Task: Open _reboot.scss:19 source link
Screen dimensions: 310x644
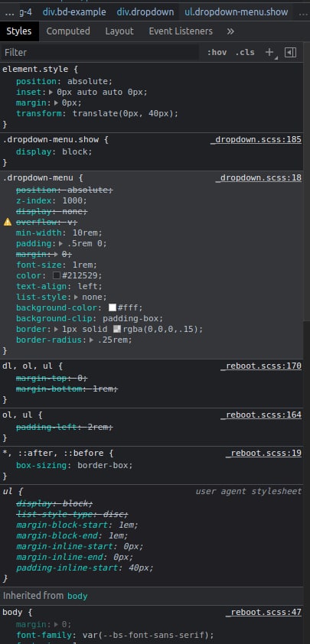Action: pyautogui.click(x=263, y=453)
